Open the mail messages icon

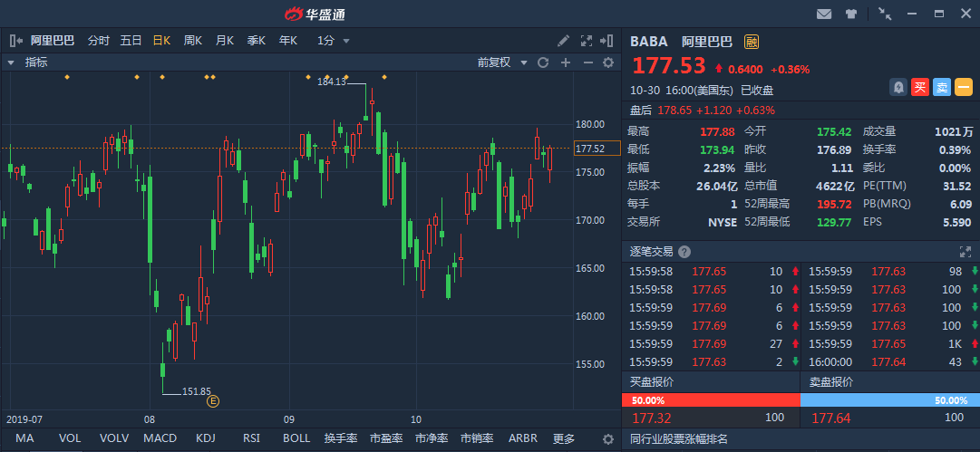pyautogui.click(x=824, y=14)
